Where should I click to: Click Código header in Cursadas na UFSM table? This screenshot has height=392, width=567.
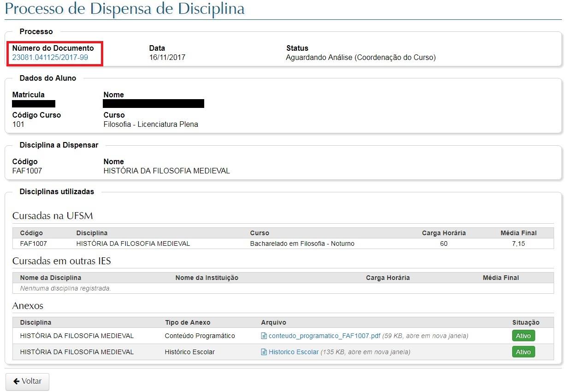31,233
